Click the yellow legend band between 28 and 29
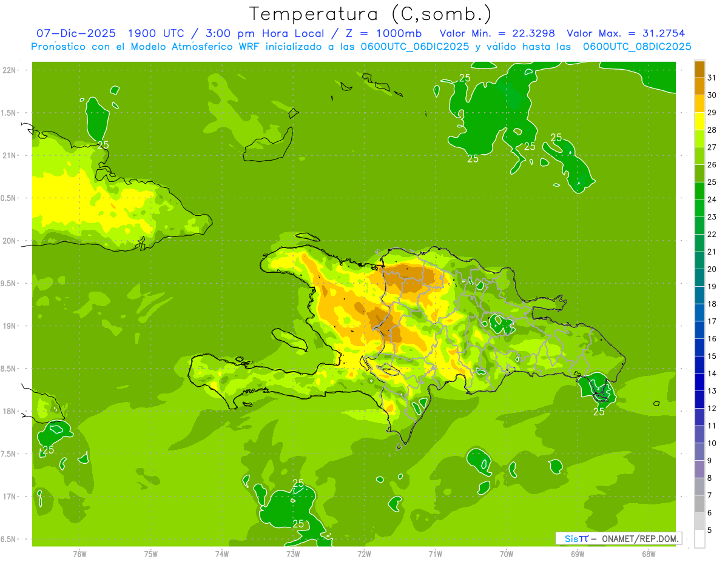The height and width of the screenshot is (562, 728). click(699, 122)
